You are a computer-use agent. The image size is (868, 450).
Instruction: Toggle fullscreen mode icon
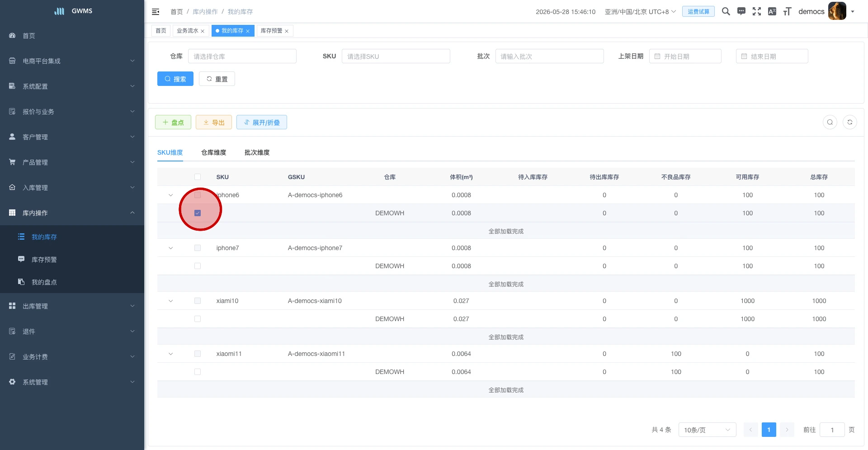(x=757, y=11)
